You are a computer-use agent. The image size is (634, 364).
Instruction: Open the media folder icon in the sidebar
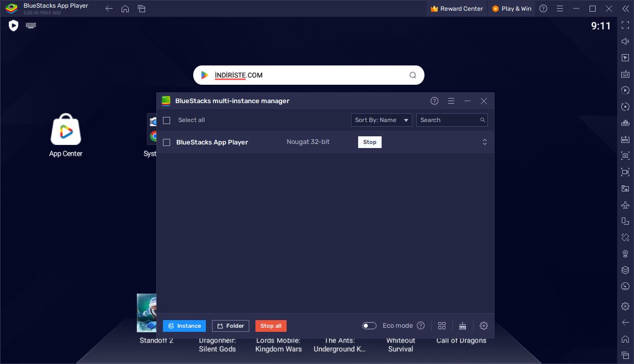click(625, 188)
